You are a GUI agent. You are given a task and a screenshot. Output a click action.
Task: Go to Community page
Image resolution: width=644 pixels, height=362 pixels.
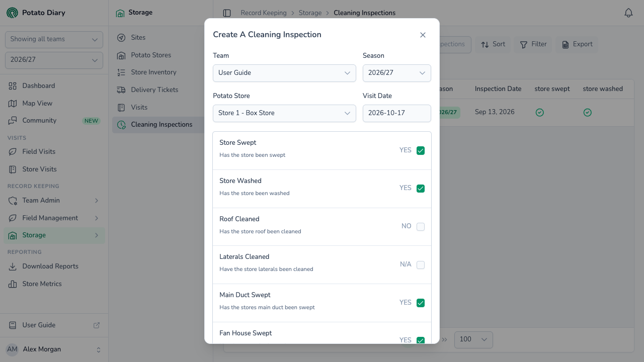pos(54,121)
